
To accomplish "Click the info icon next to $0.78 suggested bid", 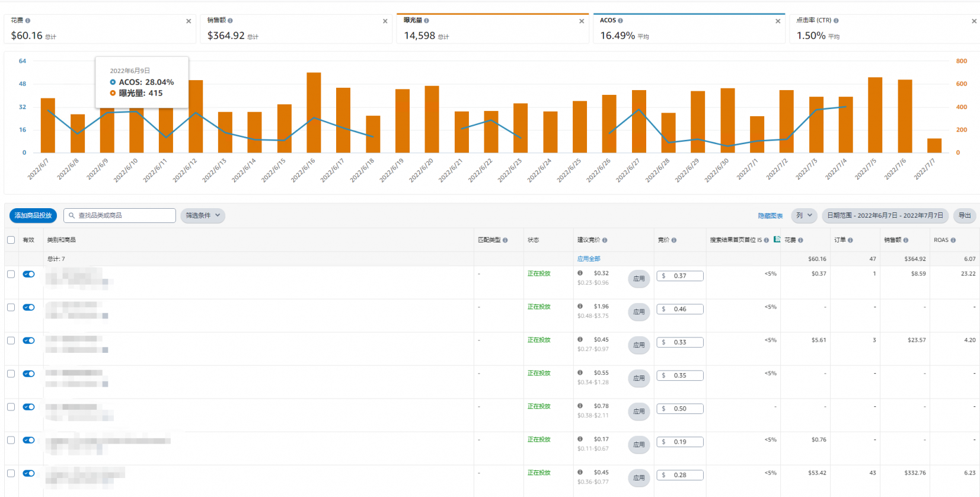I will (x=580, y=406).
